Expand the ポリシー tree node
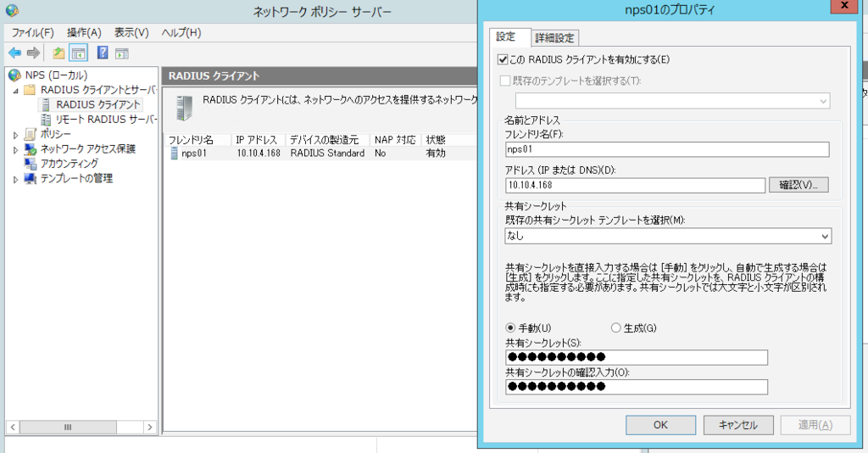The image size is (868, 453). click(x=15, y=135)
